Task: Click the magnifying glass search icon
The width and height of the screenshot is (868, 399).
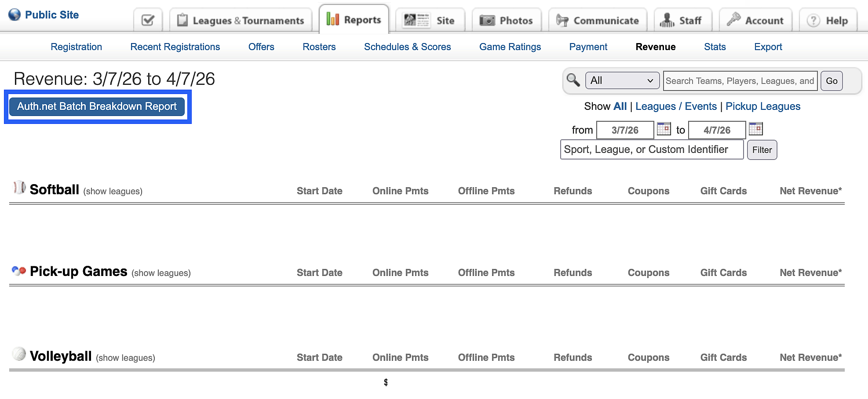Action: (573, 80)
